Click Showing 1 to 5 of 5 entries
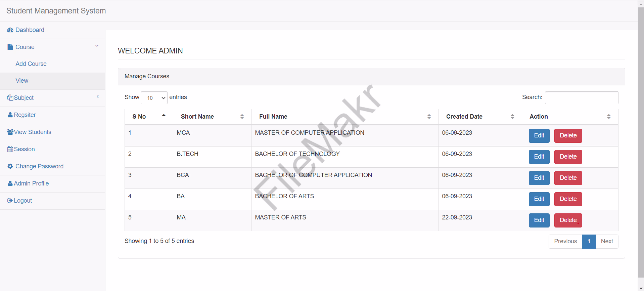This screenshot has width=644, height=291. tap(159, 241)
